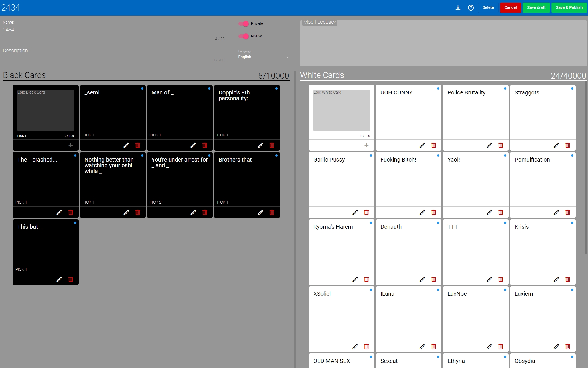Viewport: 588px width, 368px height.
Task: Toggle the Private switch off
Action: 244,24
